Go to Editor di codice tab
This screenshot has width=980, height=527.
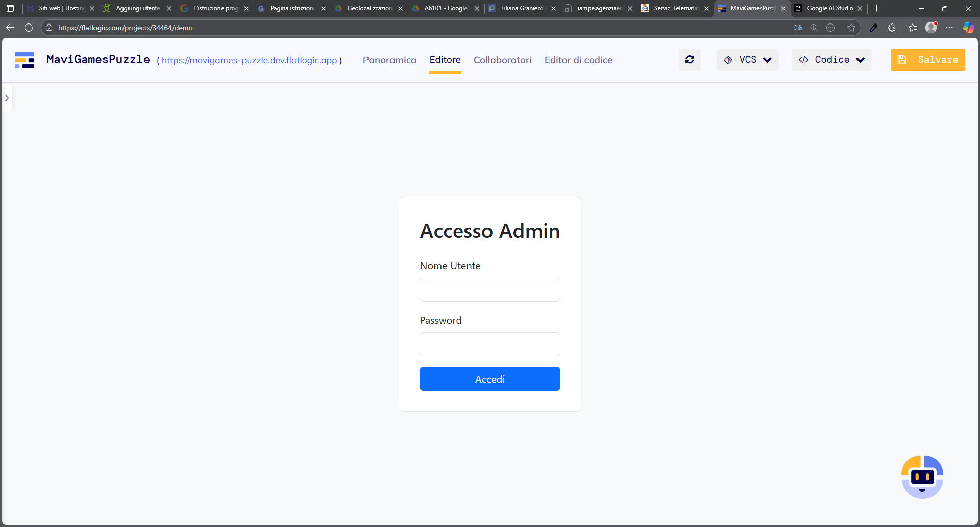(578, 60)
